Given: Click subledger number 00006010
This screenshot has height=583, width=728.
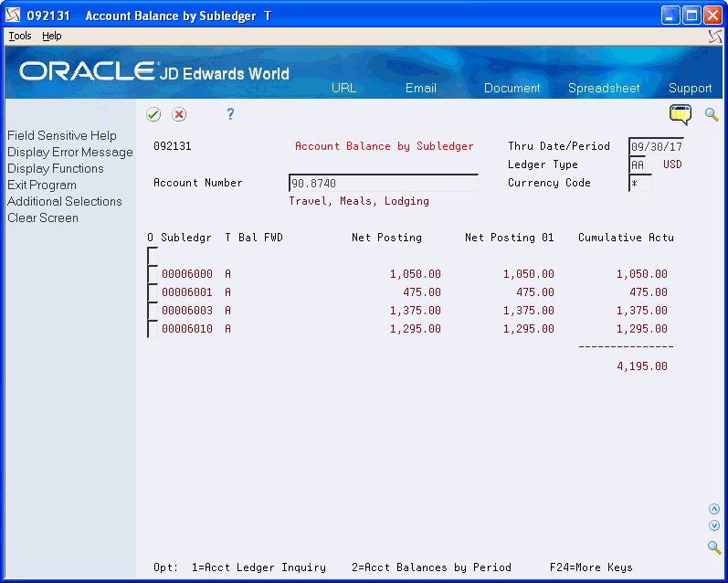Looking at the screenshot, I should click(x=187, y=329).
